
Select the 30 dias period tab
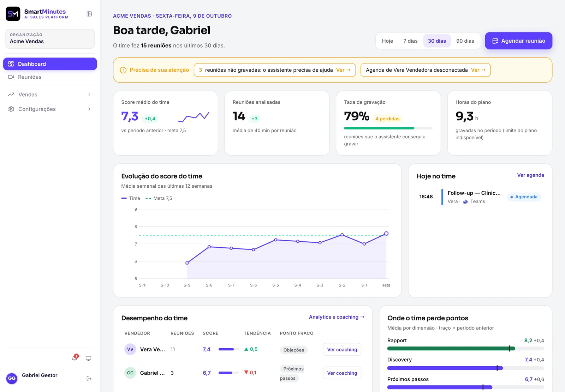(437, 41)
